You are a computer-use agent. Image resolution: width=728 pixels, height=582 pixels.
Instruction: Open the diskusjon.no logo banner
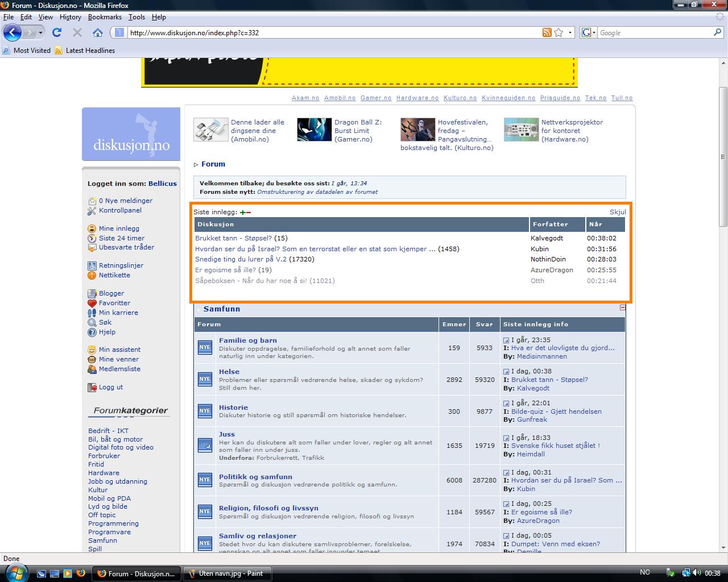131,134
